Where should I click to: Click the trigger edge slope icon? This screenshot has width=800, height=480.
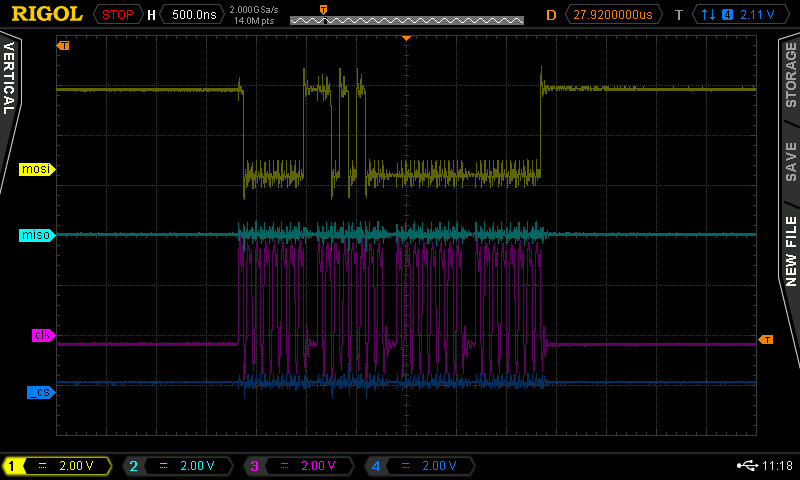pyautogui.click(x=708, y=14)
